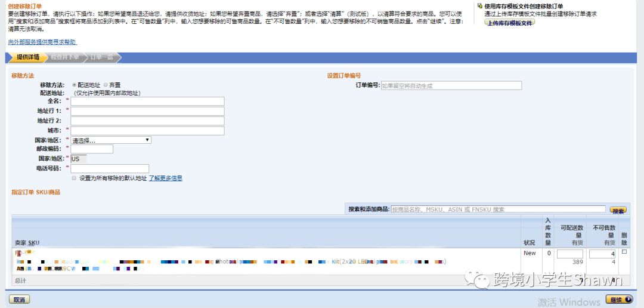The width and height of the screenshot is (644, 308).
Task: Select the 弃置 disposal radio option
Action: tap(106, 85)
